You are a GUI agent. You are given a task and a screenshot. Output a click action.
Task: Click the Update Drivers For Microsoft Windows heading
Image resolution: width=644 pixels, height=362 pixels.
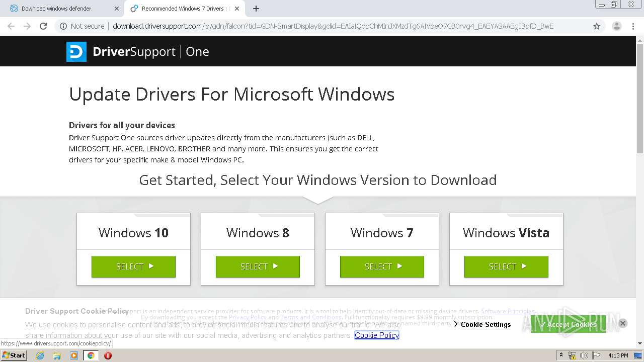(x=231, y=95)
